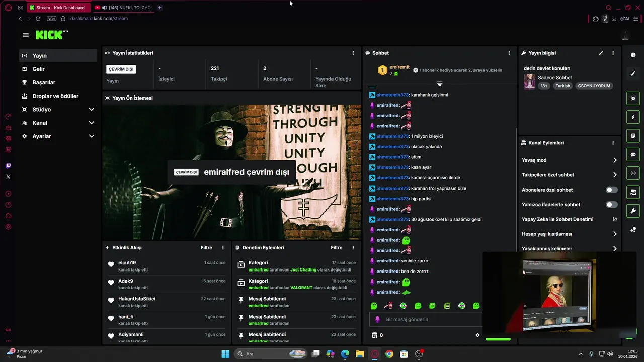The image size is (644, 362).
Task: Open Denetim Eylemleri panel three-dot menu
Action: pos(353,248)
